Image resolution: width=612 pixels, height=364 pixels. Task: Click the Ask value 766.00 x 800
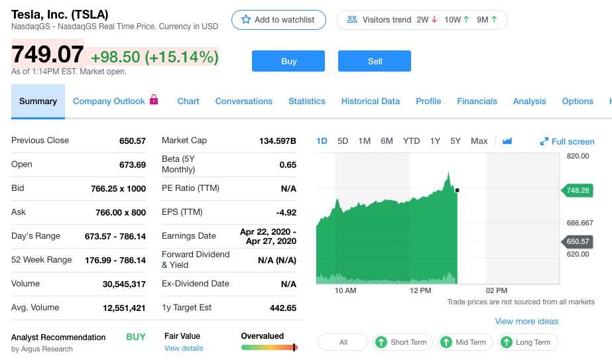tap(121, 212)
